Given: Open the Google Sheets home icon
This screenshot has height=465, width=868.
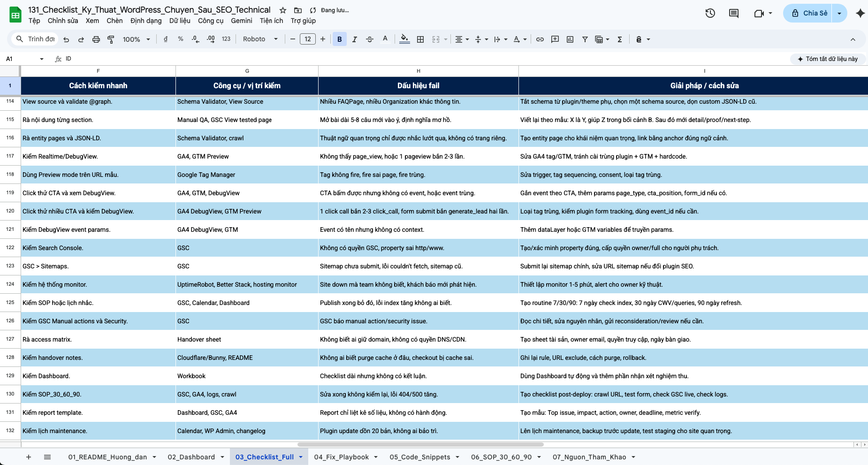Looking at the screenshot, I should 15,15.
